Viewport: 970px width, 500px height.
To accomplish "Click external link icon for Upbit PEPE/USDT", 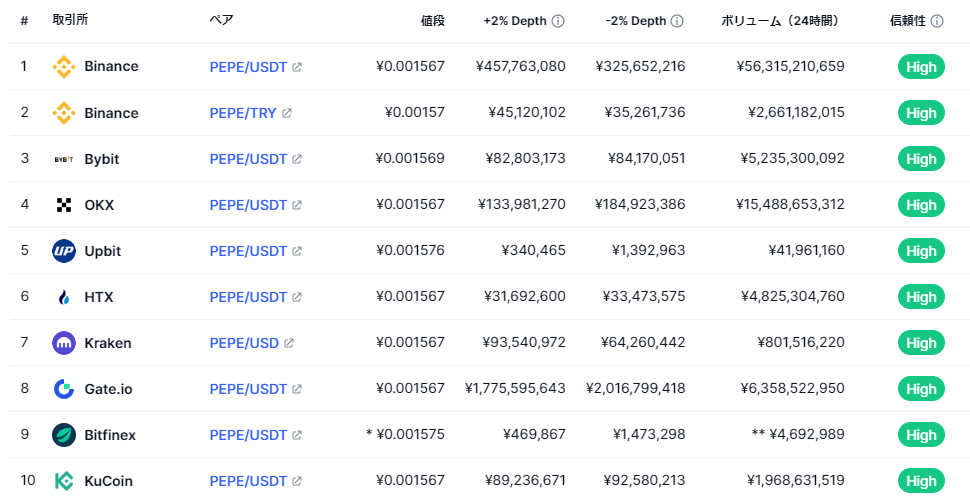I will coord(297,251).
